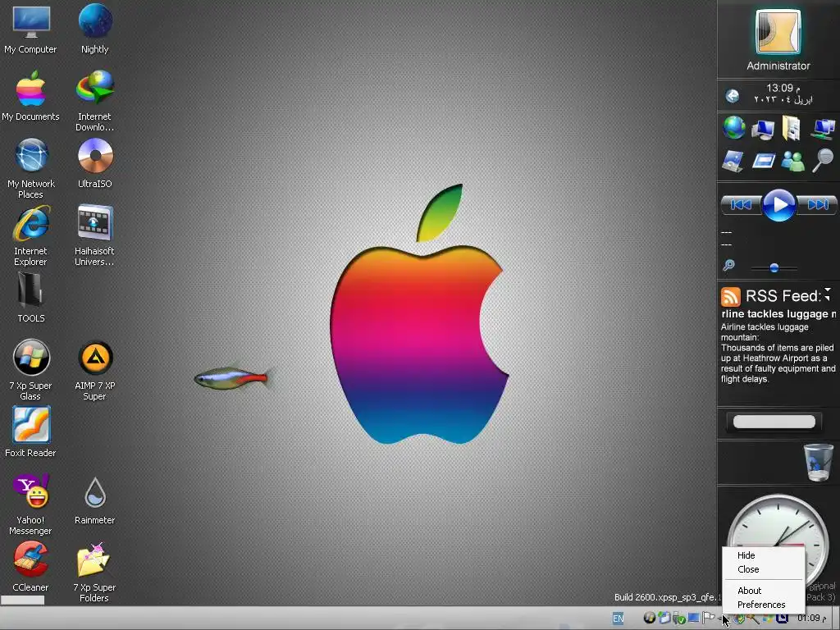Open the My Documents apple icon

[30, 97]
